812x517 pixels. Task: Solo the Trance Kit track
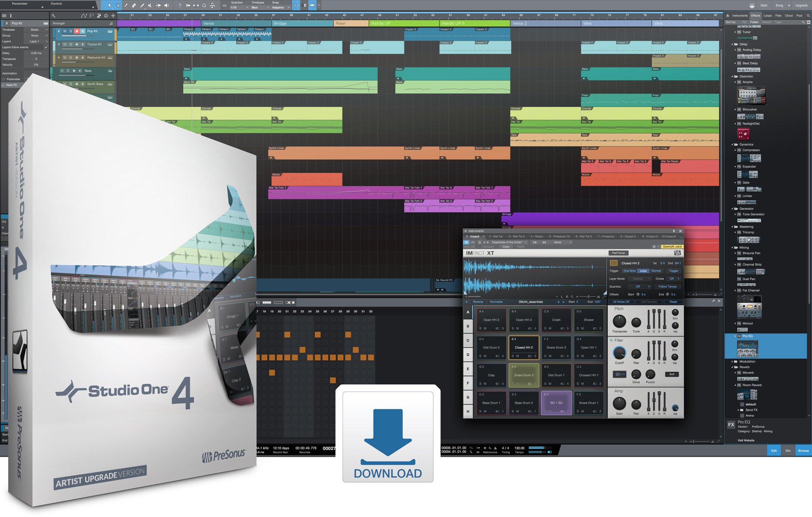coord(71,44)
